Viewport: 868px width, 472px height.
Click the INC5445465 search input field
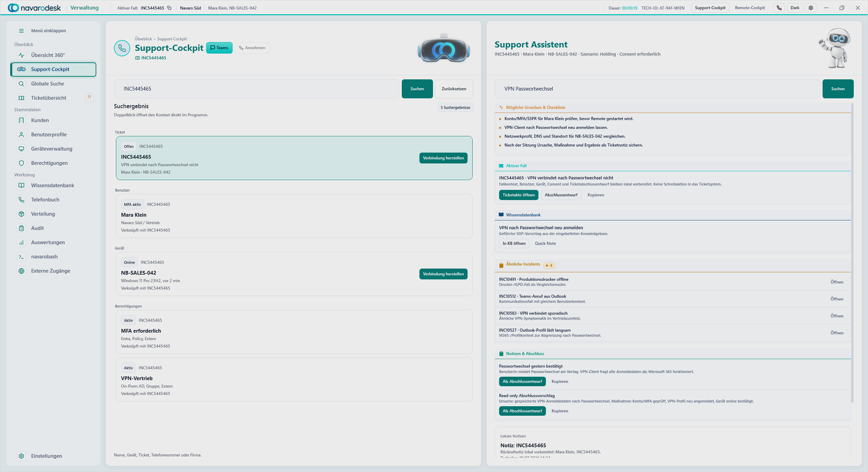[256, 89]
